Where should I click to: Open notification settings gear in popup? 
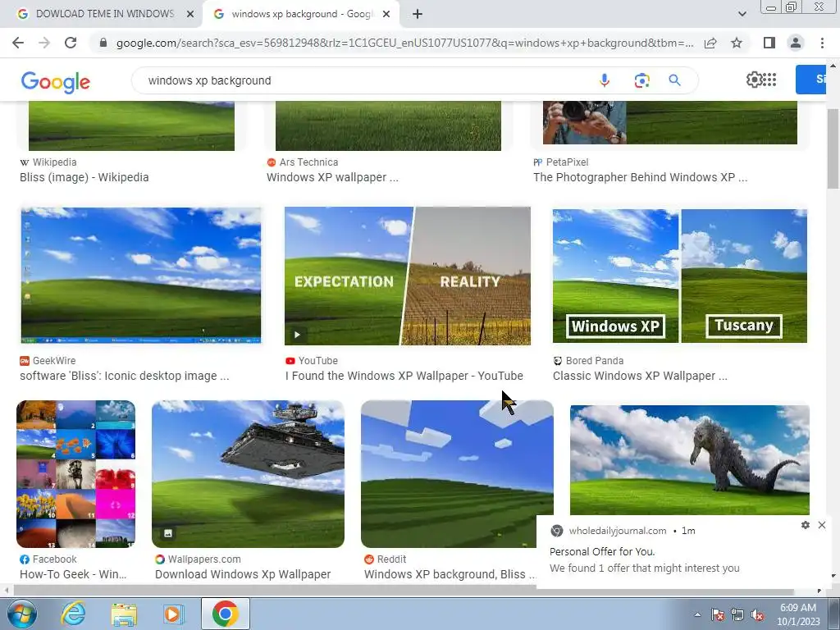click(x=806, y=525)
